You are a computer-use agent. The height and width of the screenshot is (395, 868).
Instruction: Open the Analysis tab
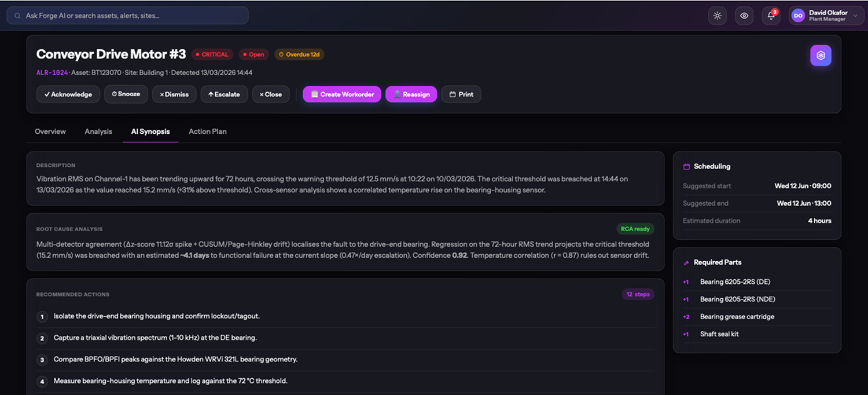click(98, 131)
